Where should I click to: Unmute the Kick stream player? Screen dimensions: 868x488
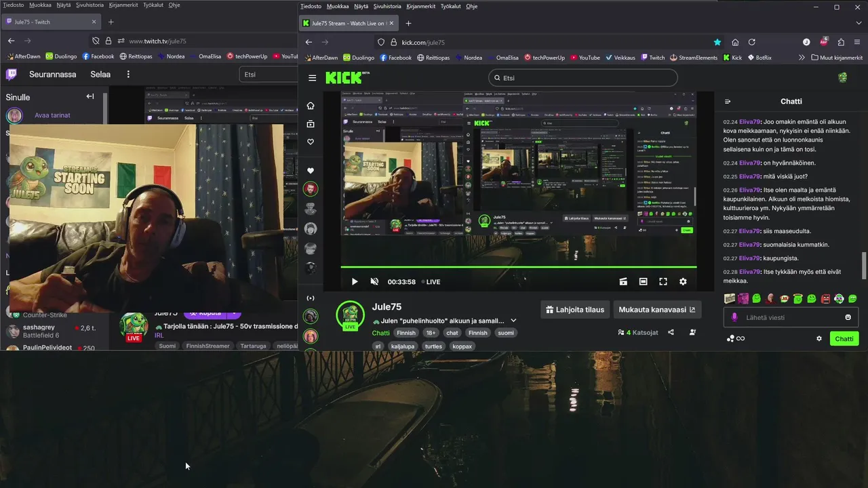tap(374, 282)
